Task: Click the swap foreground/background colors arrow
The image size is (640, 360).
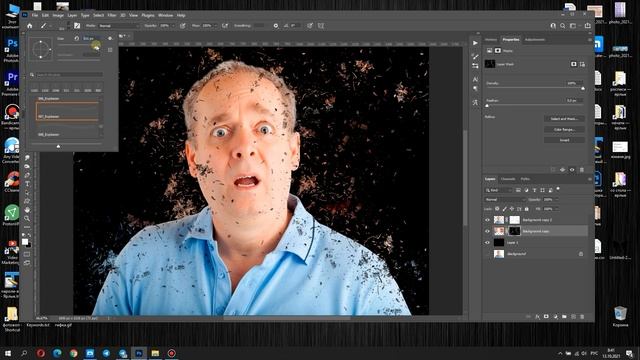Action: pyautogui.click(x=29, y=236)
